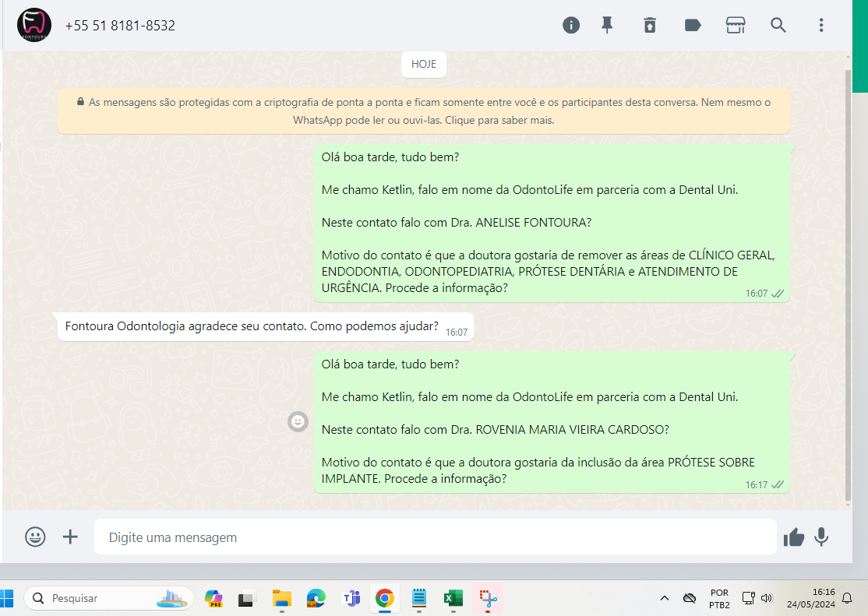Click the +55 51 8181-8532 contact name
Screen dimensions: 868x616
pyautogui.click(x=120, y=26)
